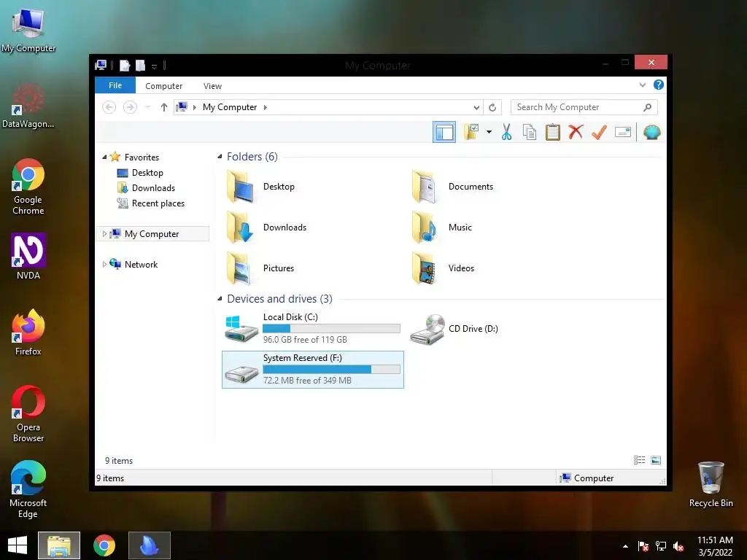This screenshot has height=560, width=747.
Task: Click File Explorer taskbar icon
Action: [59, 545]
